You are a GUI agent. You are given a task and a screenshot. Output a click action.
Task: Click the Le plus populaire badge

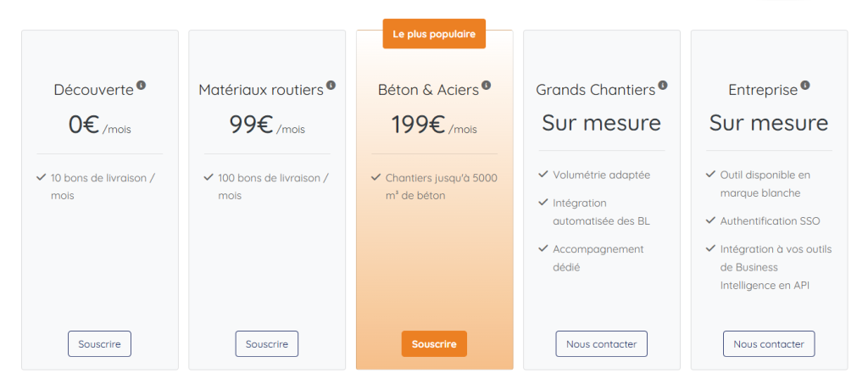point(434,34)
